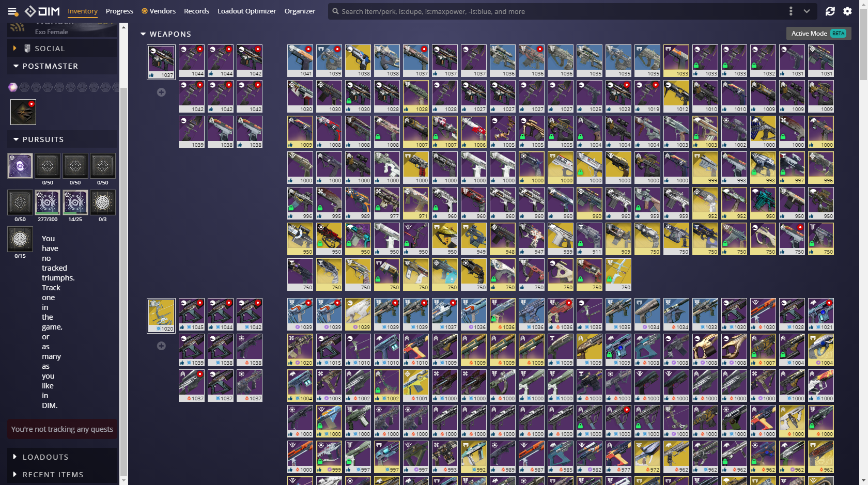Open the hamburger menu in the header

point(12,11)
